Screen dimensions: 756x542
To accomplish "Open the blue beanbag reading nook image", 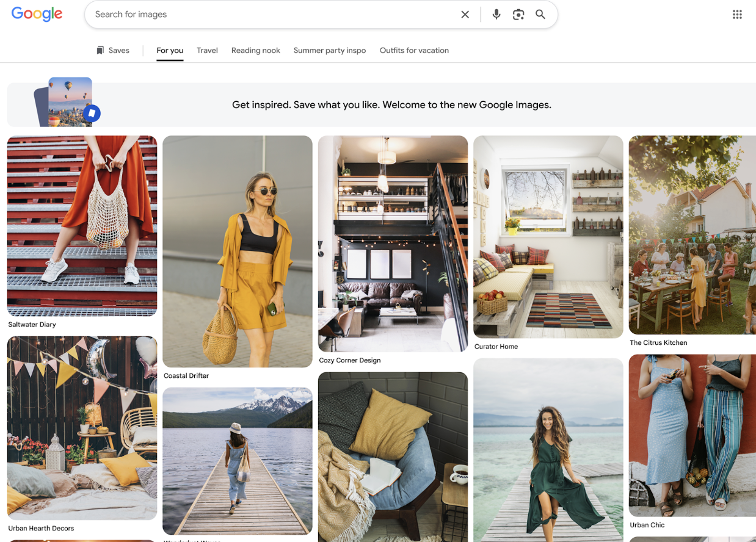I will 393,457.
